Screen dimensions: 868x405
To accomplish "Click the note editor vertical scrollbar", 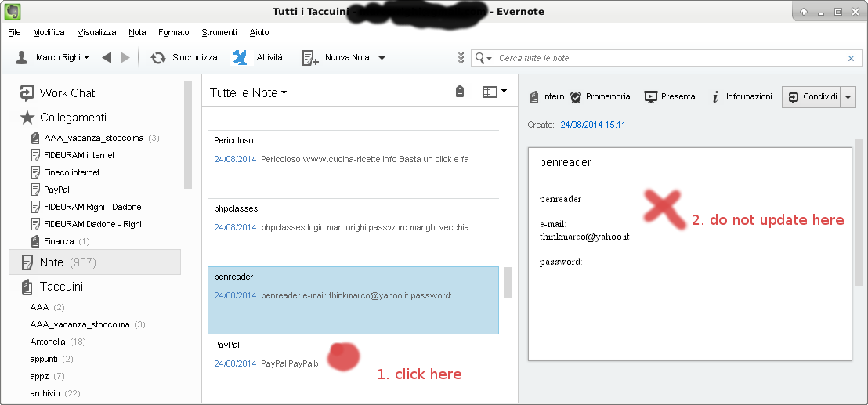I will click(859, 213).
